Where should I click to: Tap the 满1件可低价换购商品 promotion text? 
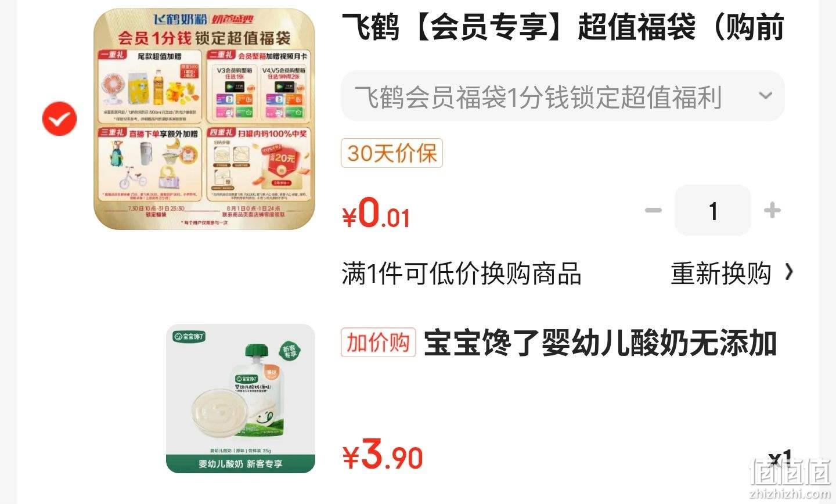click(x=461, y=273)
